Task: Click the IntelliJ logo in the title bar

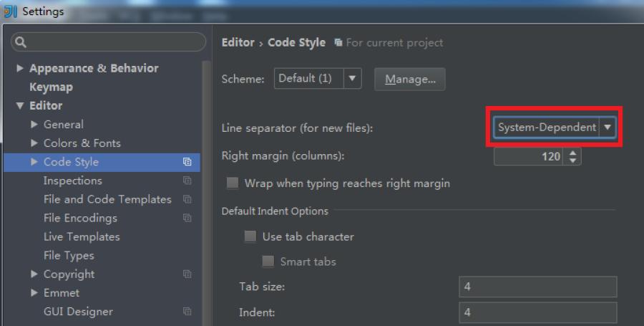Action: [10, 11]
